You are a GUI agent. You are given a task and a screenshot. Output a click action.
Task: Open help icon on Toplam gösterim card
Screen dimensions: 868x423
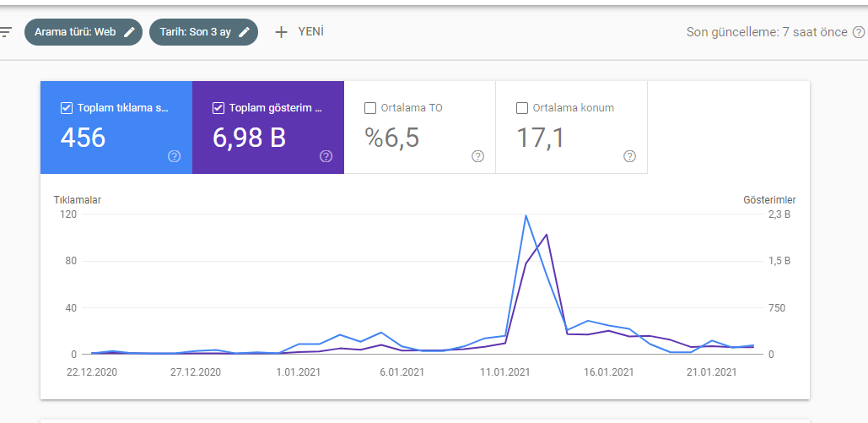point(326,156)
